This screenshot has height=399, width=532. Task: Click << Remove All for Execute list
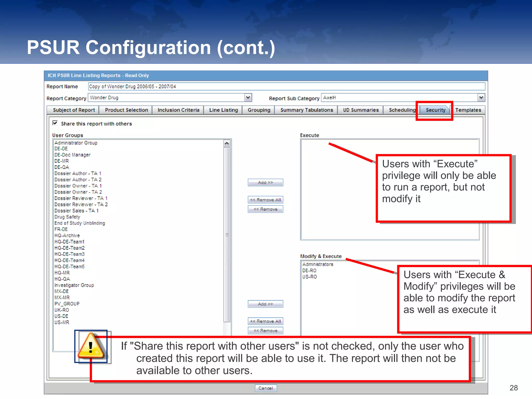coord(265,199)
